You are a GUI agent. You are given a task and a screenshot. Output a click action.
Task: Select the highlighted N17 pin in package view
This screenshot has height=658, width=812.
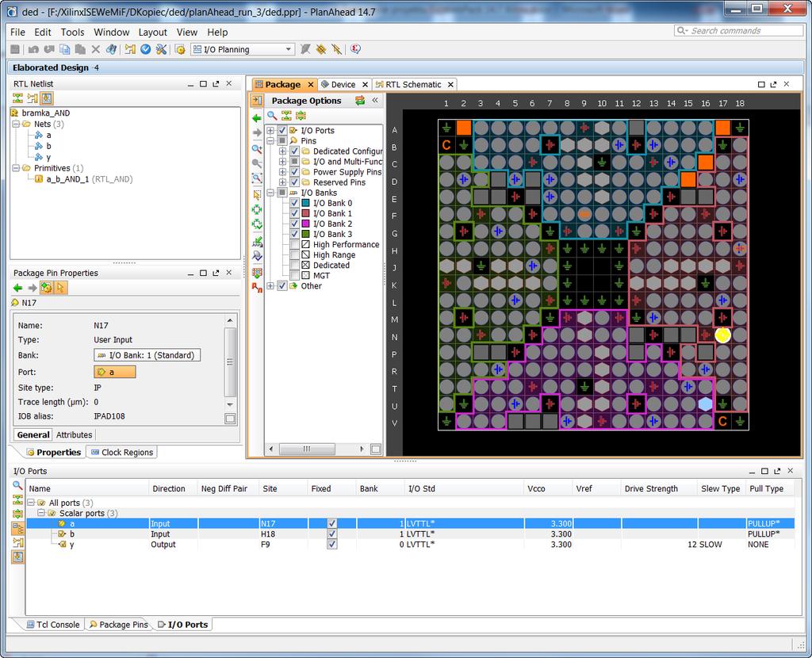tap(722, 335)
